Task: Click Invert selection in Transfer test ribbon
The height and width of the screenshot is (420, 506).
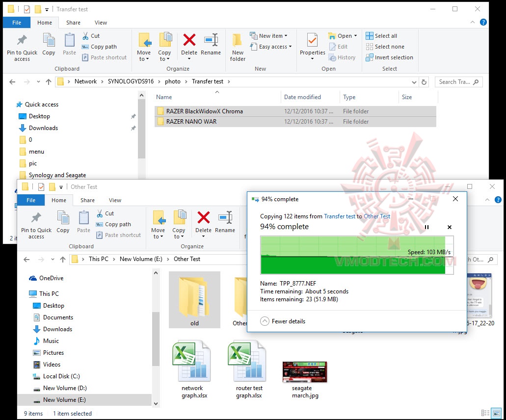Action: [390, 57]
